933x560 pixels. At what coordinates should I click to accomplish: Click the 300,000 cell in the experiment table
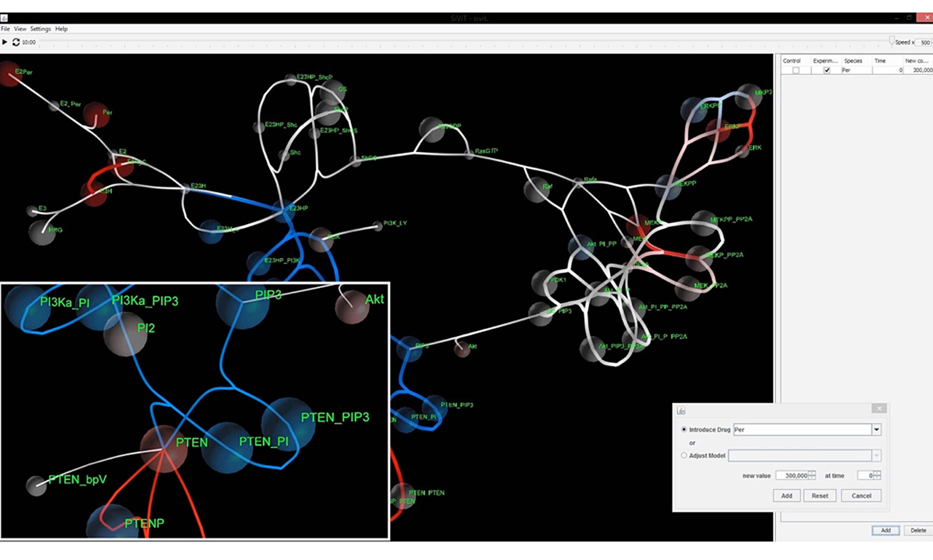click(918, 70)
